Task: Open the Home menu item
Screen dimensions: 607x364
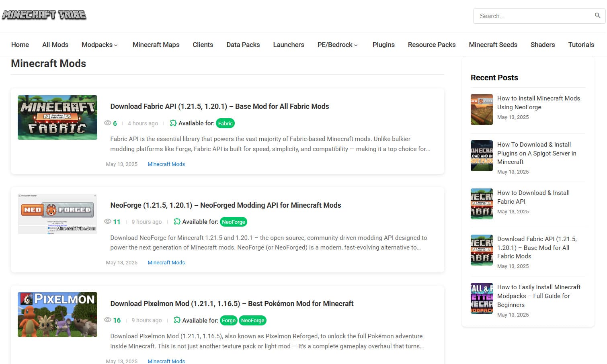Action: tap(20, 45)
